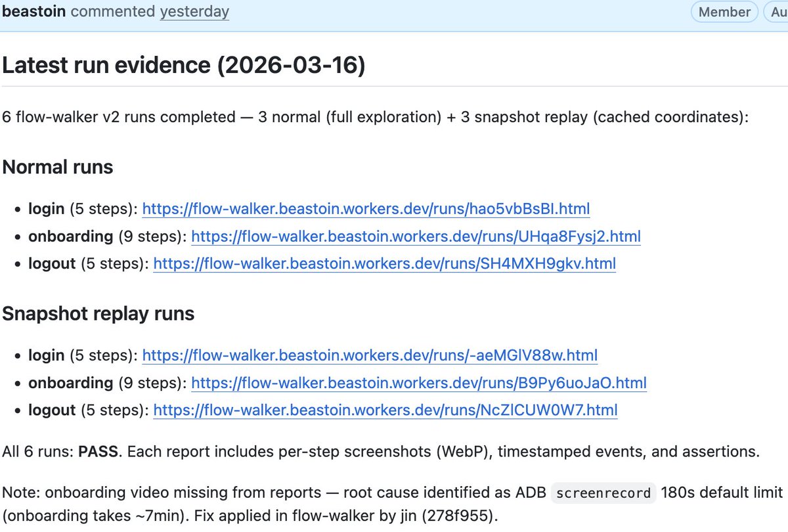Click the bold 'logout' label under Normal runs
Viewport: 788px width, 532px height.
[52, 264]
